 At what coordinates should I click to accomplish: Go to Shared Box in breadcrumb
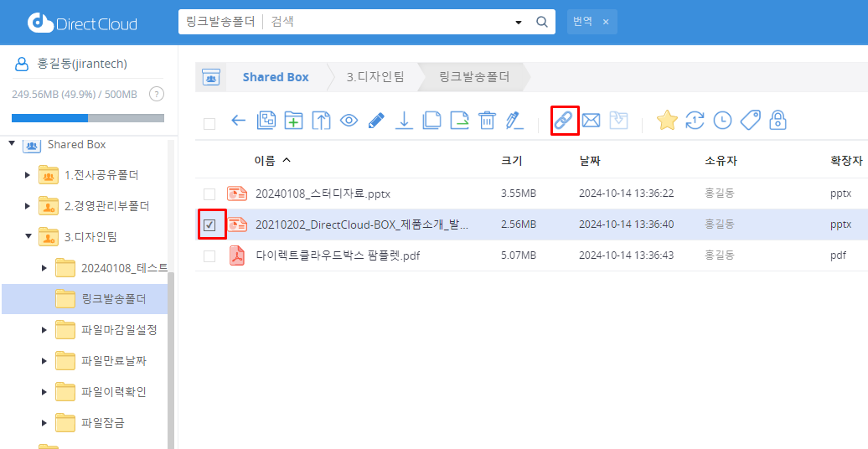(275, 77)
